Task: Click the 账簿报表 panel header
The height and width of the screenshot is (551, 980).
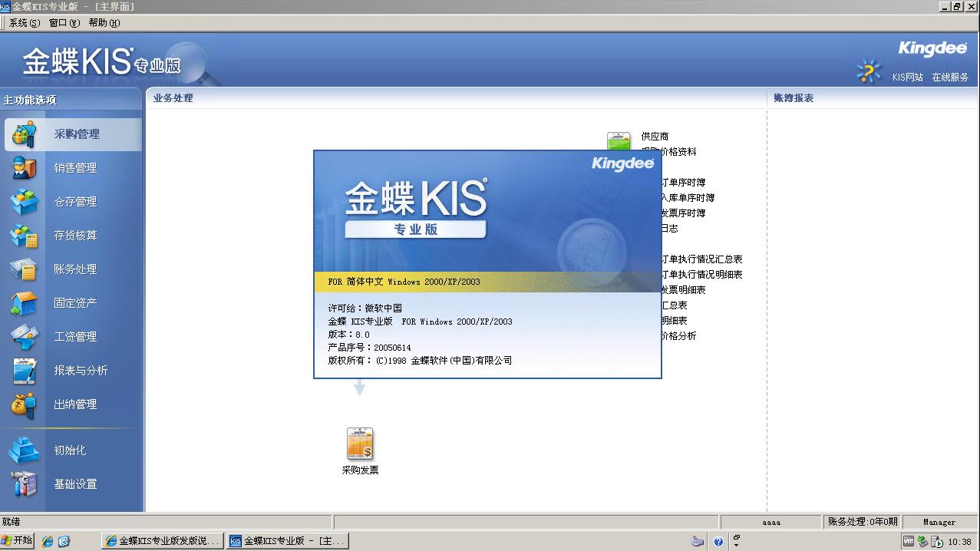Action: click(794, 98)
